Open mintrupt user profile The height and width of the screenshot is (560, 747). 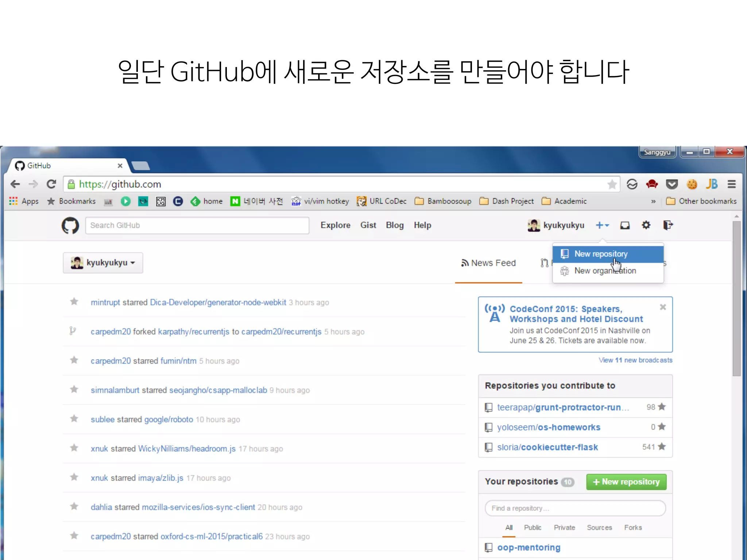105,303
